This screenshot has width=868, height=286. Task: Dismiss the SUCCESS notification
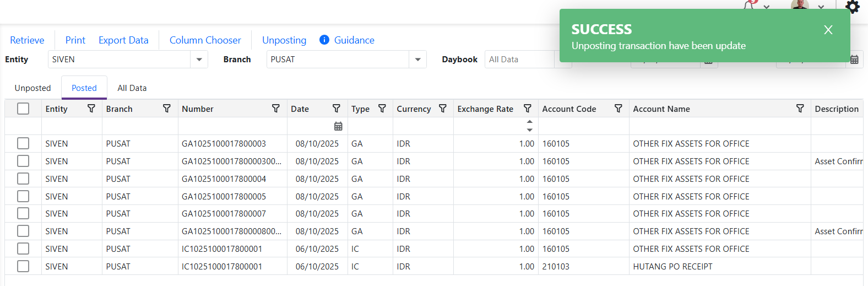[x=828, y=30]
